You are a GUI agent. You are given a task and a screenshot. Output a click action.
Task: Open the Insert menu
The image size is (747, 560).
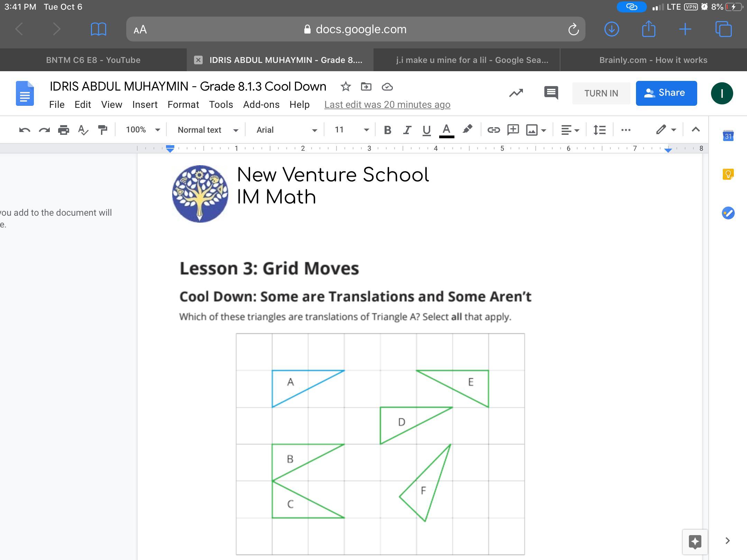(x=145, y=104)
